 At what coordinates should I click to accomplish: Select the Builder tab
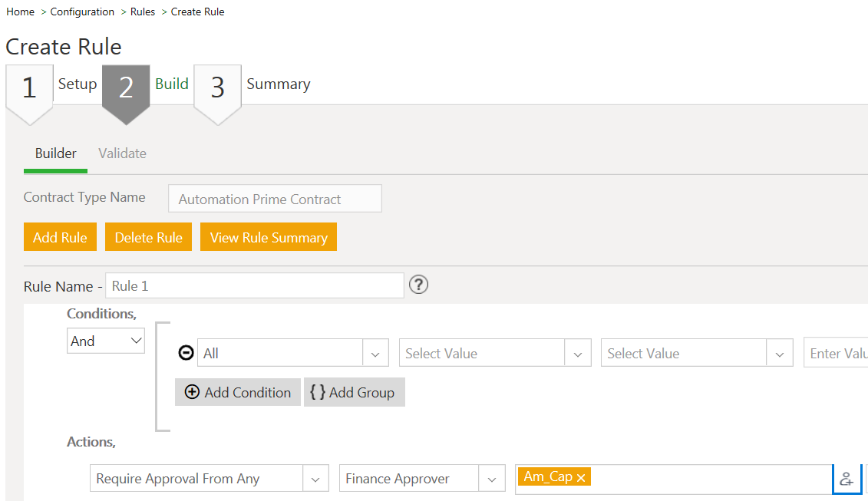56,153
